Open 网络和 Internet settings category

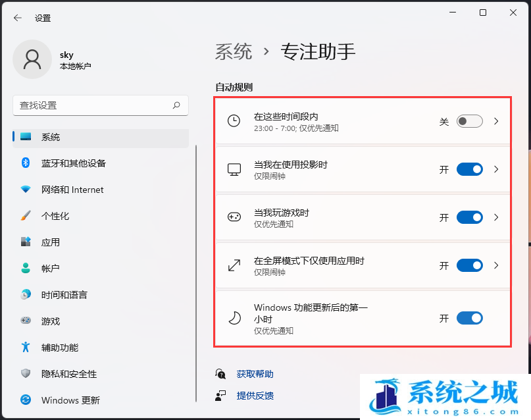tap(101, 190)
